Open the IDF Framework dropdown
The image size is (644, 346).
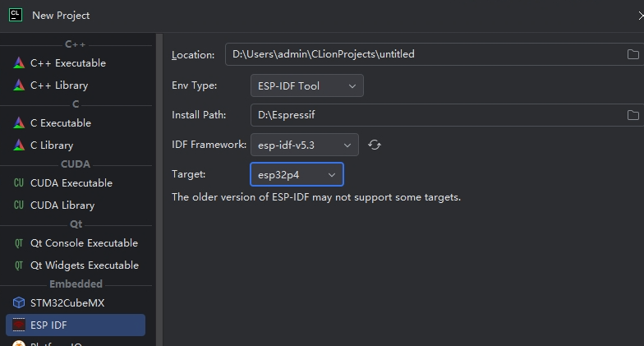tap(304, 145)
